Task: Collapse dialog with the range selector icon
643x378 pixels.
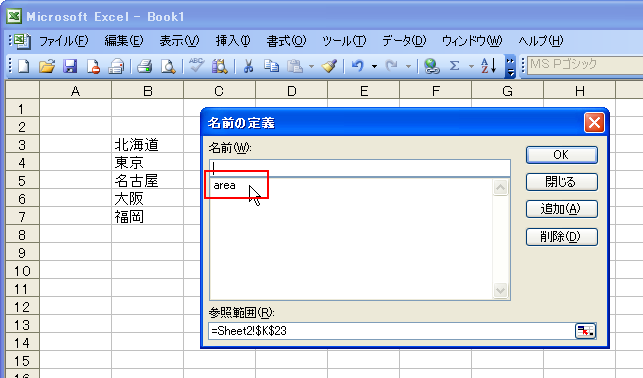Action: 585,331
